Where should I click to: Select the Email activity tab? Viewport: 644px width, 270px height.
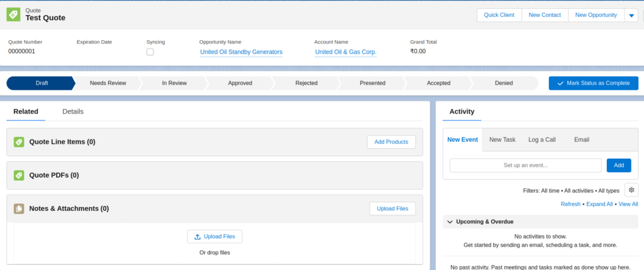pyautogui.click(x=581, y=139)
